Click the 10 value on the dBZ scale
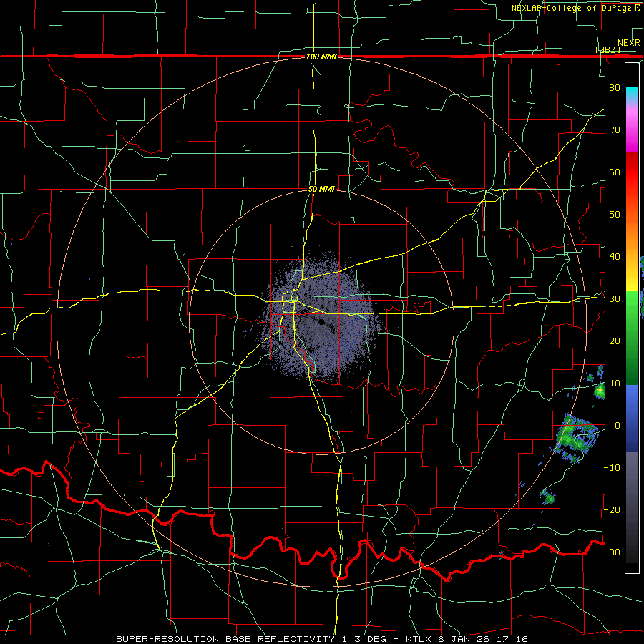Screen dimensions: 644x644 click(615, 384)
